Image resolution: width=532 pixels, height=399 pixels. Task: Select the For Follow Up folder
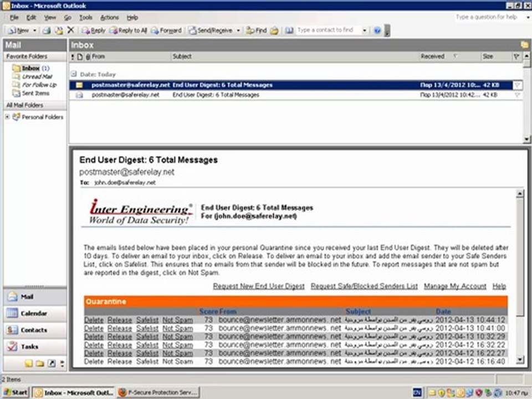point(34,85)
